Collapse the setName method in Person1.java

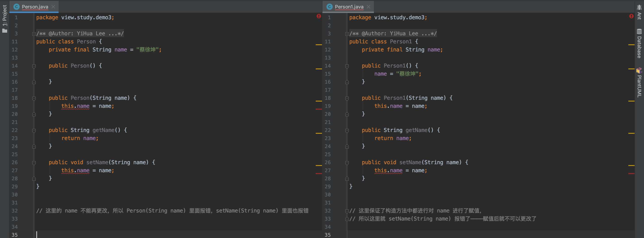pos(347,163)
